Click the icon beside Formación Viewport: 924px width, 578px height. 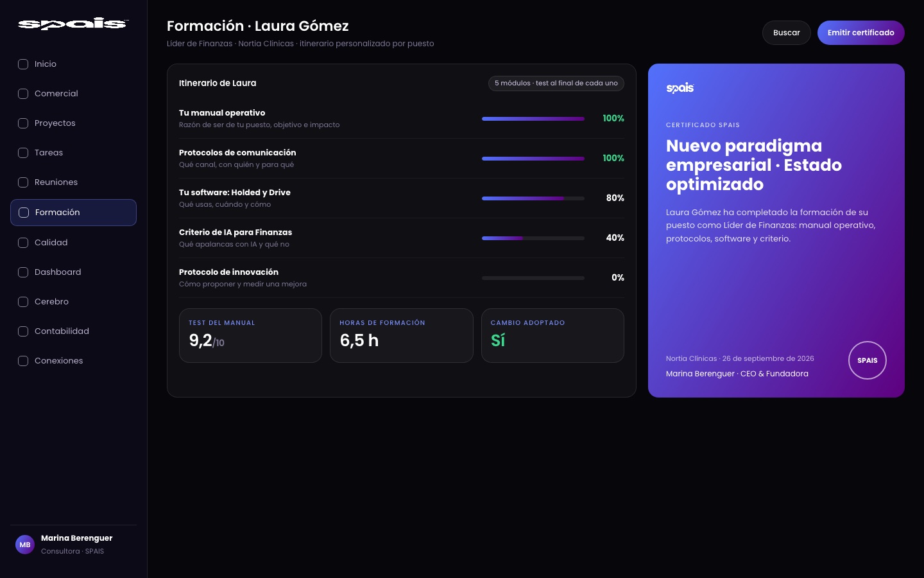pos(24,213)
